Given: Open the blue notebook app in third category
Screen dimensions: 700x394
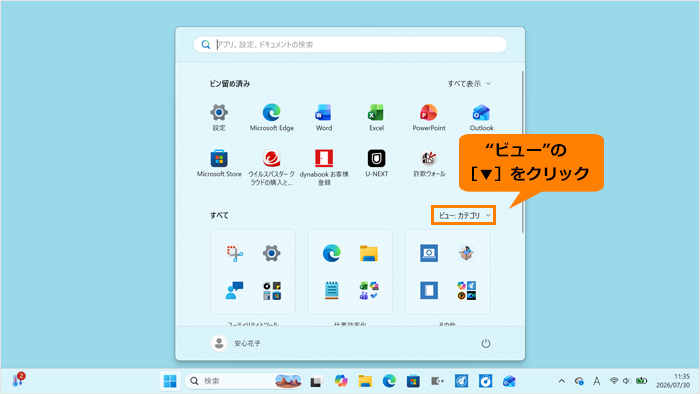Looking at the screenshot, I should [x=429, y=290].
